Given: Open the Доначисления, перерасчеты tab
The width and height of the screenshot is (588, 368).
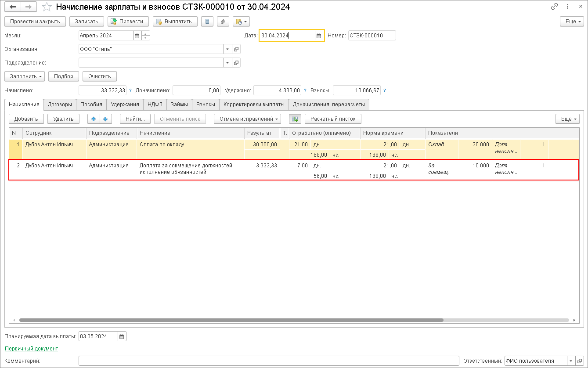Looking at the screenshot, I should coord(329,105).
